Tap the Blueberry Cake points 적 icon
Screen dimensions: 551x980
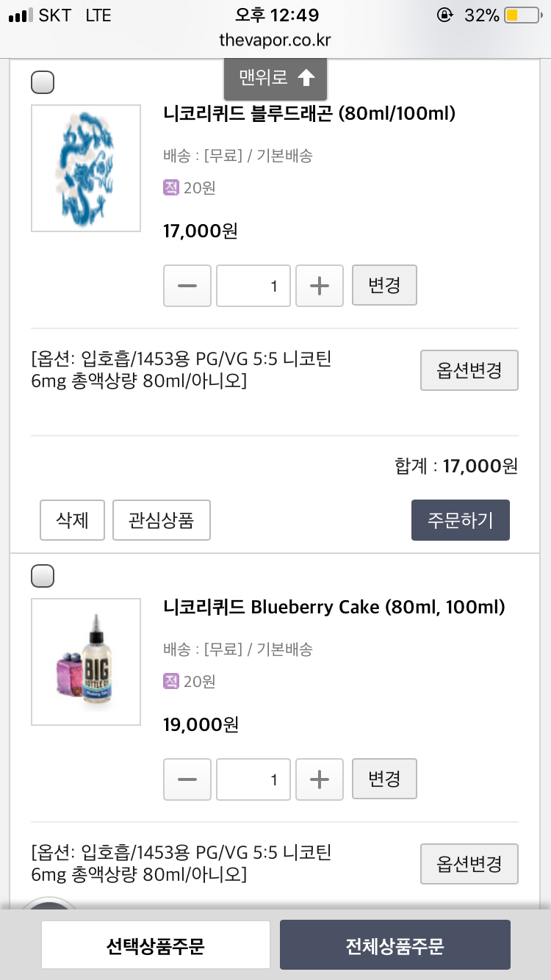pyautogui.click(x=171, y=682)
